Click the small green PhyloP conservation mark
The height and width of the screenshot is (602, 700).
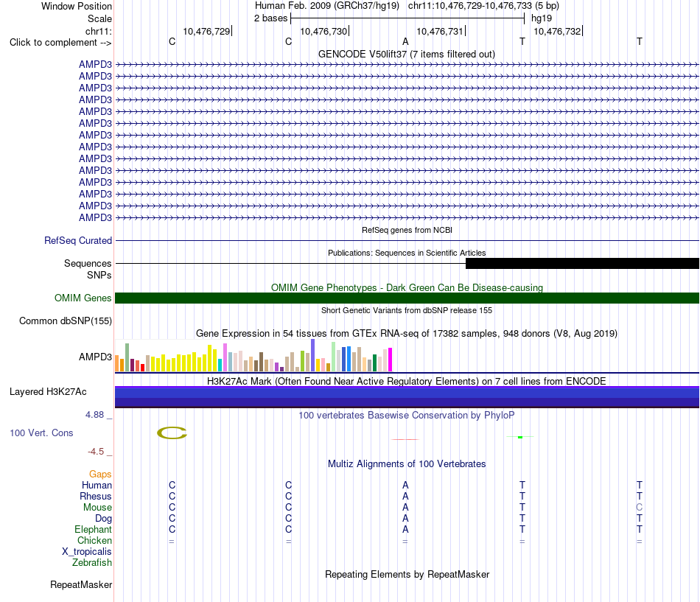520,437
